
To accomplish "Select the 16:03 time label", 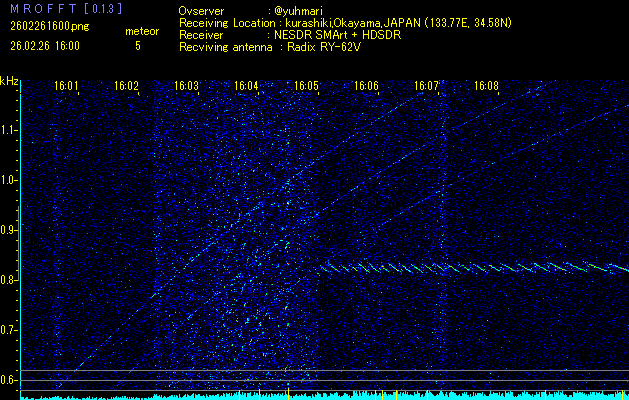I will coord(187,87).
